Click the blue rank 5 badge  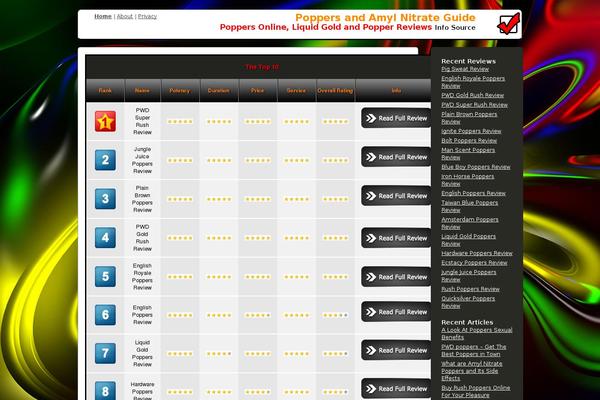(x=105, y=276)
